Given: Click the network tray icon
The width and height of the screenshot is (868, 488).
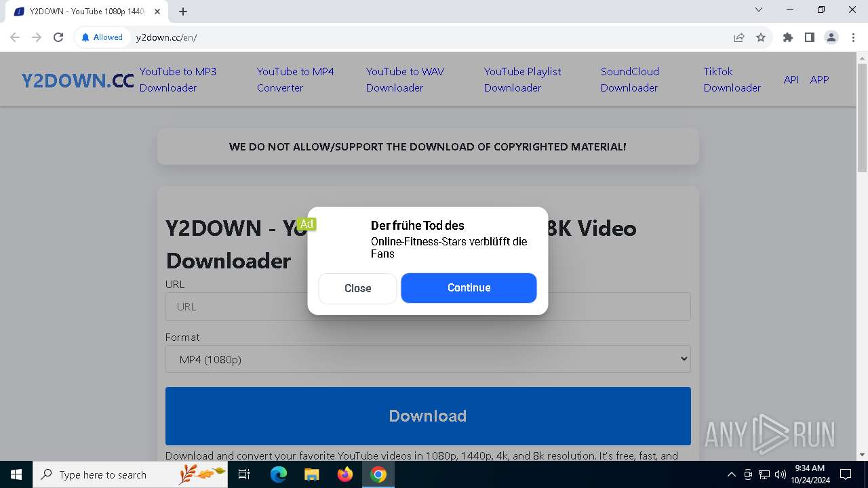Looking at the screenshot, I should tap(764, 474).
